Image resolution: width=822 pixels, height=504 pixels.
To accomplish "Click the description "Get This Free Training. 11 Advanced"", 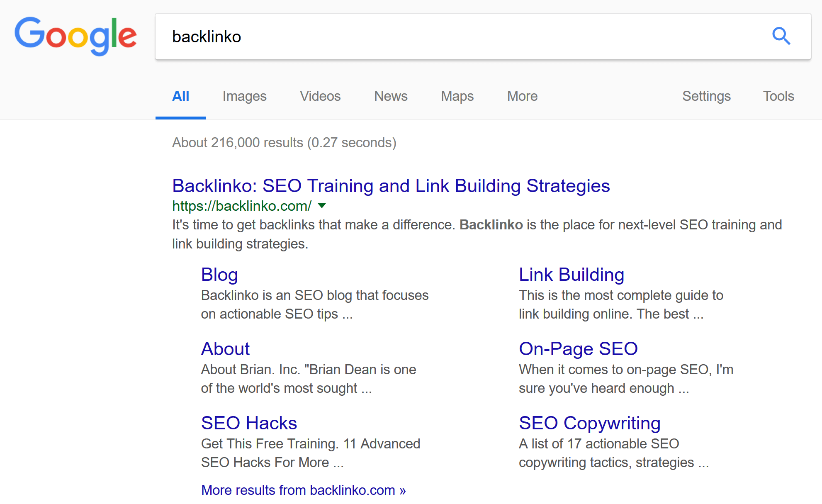I will (x=311, y=453).
